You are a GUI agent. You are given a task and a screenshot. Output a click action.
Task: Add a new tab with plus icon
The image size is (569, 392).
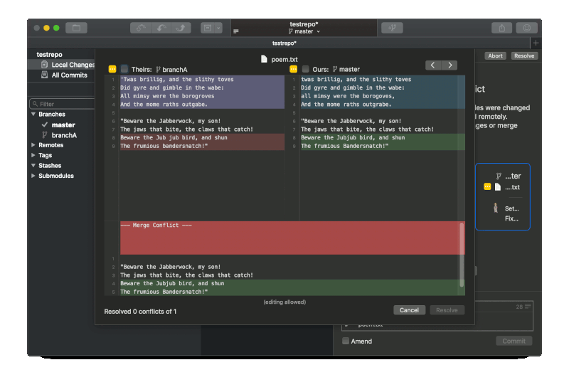[536, 43]
